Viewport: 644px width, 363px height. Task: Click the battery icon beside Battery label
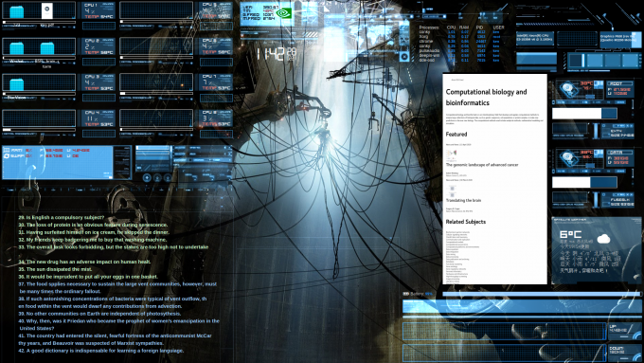[x=405, y=294]
